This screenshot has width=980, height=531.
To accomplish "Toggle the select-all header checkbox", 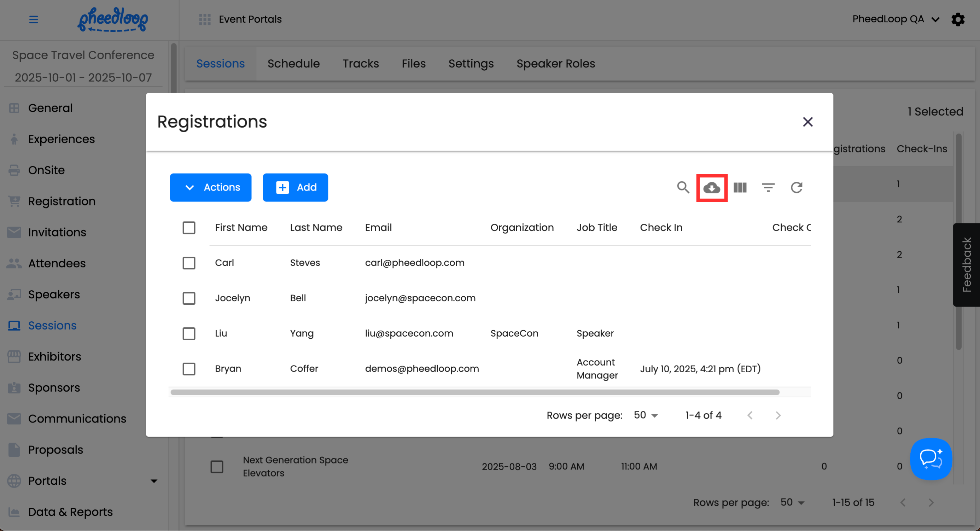I will point(189,227).
